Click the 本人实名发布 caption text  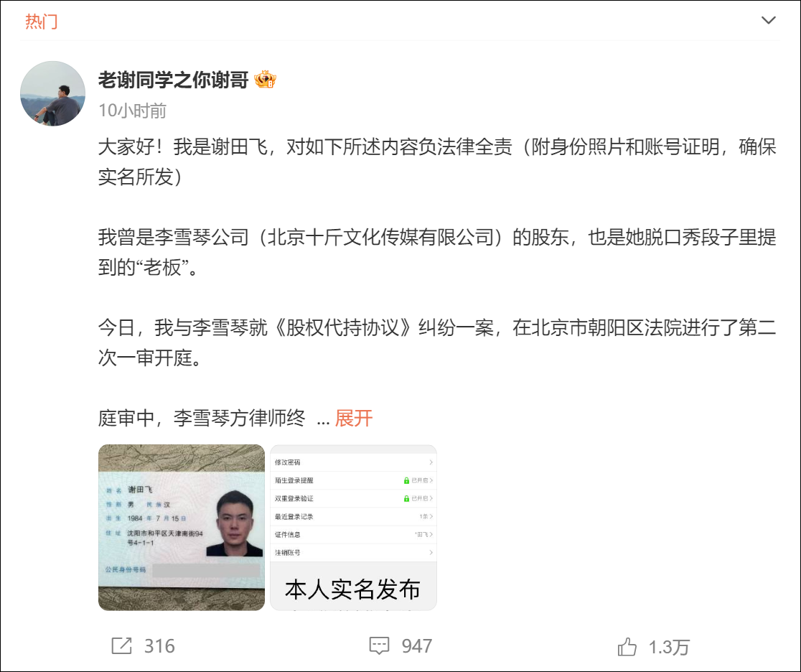(352, 589)
